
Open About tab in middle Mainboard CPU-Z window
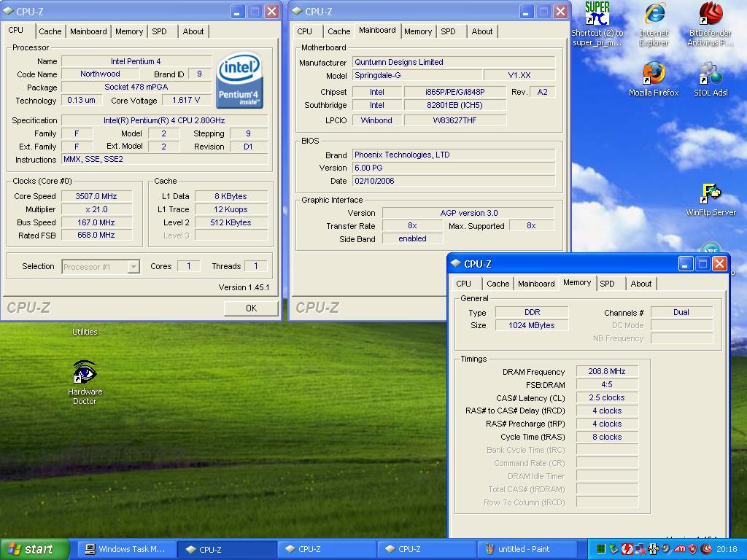point(482,31)
